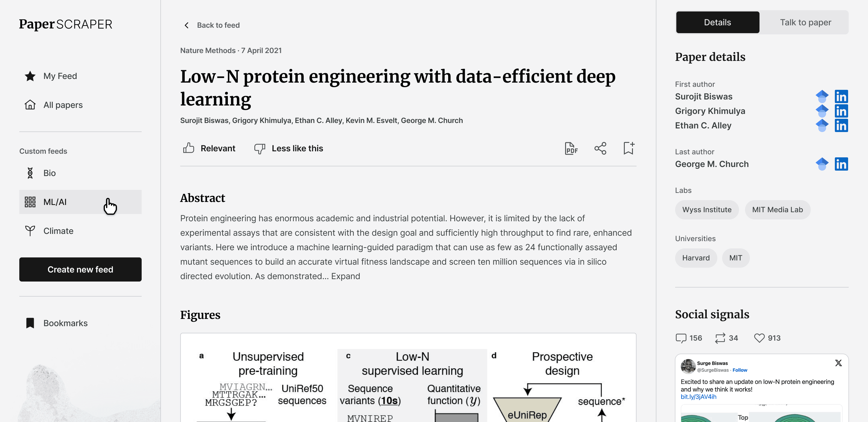Select the Wyss Institute lab chip
868x422 pixels.
pos(706,210)
